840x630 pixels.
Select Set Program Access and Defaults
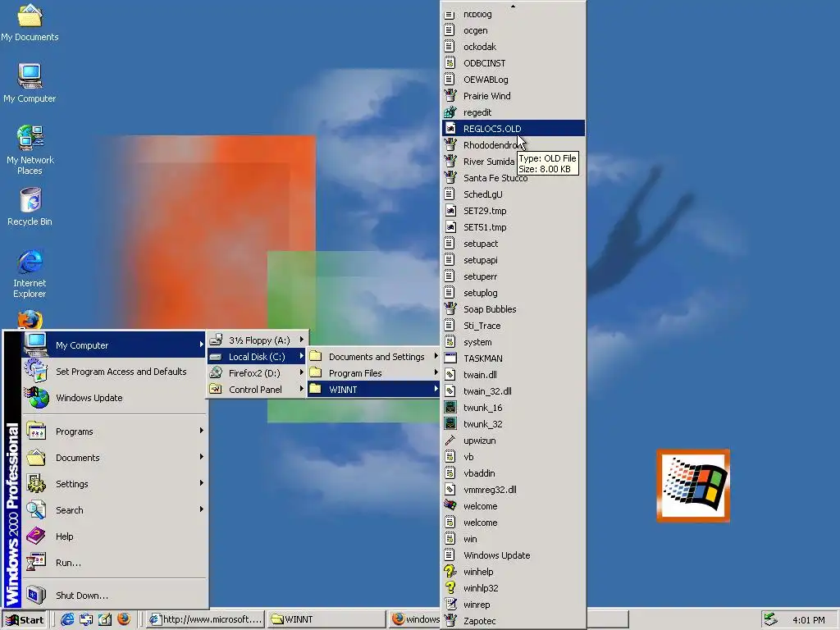pyautogui.click(x=114, y=372)
